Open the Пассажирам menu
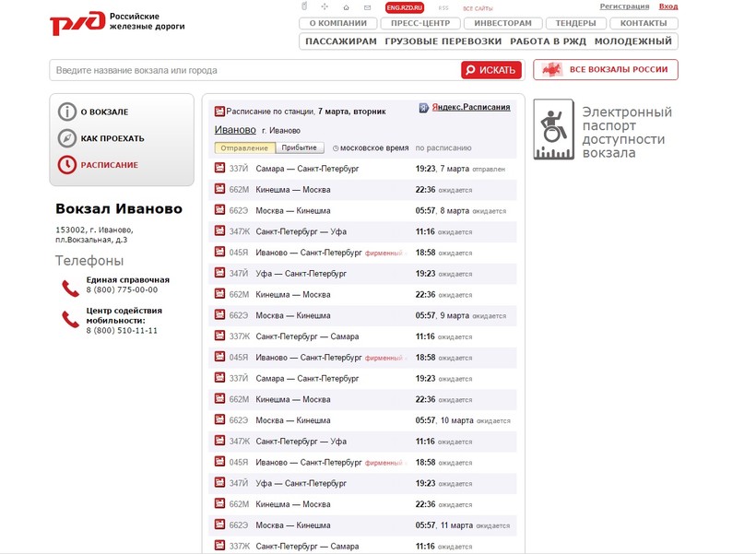This screenshot has height=554, width=756. tap(340, 41)
